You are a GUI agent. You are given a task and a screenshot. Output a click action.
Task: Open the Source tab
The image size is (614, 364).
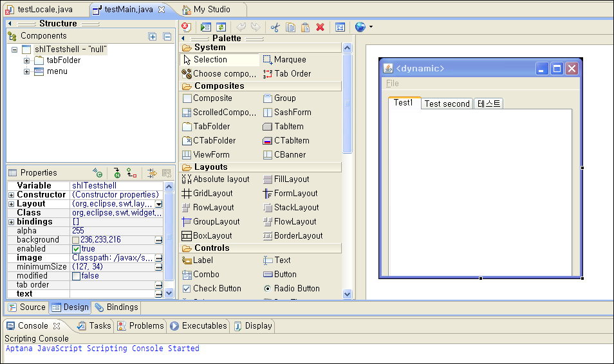[27, 307]
